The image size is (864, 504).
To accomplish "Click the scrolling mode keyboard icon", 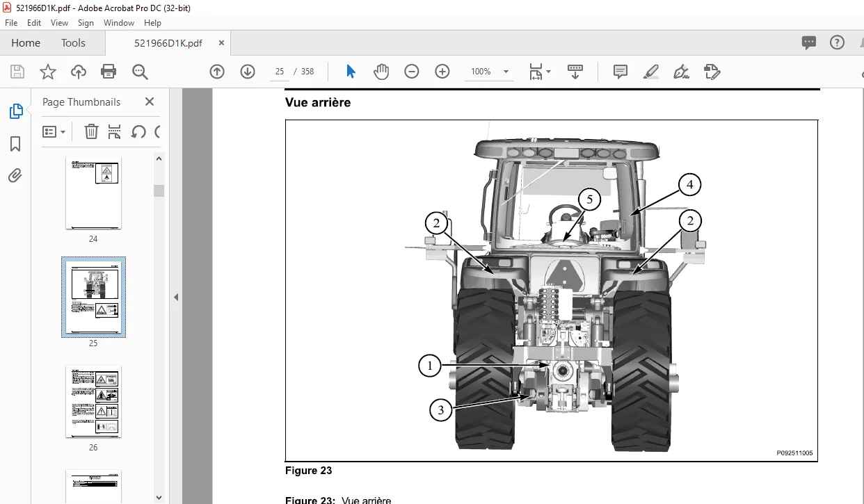I will click(575, 72).
